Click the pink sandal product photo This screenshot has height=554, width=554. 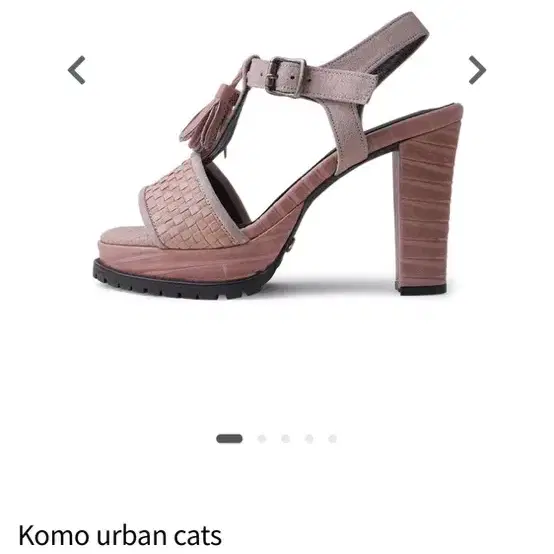277,155
